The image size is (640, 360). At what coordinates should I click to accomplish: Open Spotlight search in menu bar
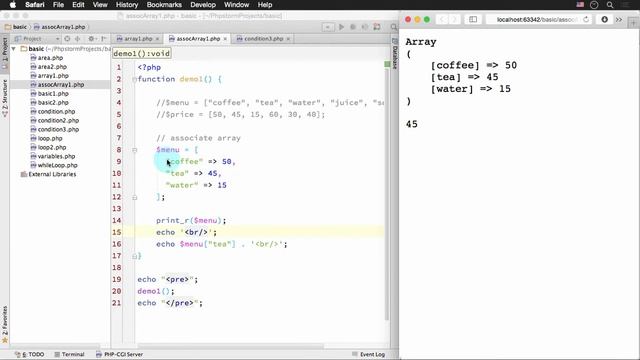click(610, 5)
